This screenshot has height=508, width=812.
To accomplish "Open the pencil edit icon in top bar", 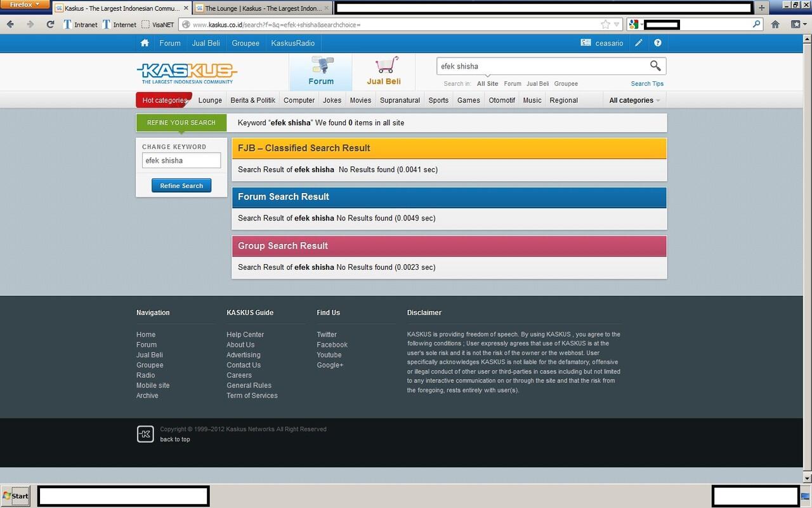I will tap(639, 43).
